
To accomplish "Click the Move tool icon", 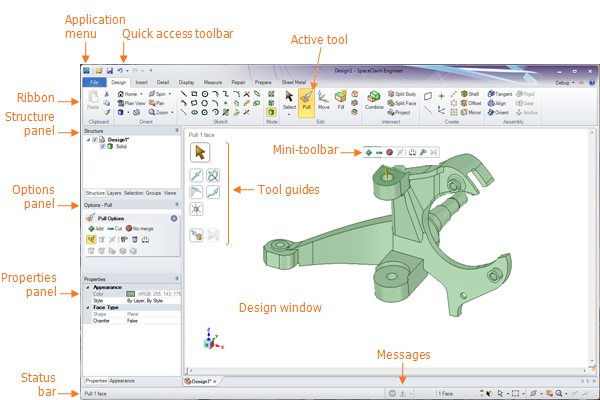I will point(325,99).
